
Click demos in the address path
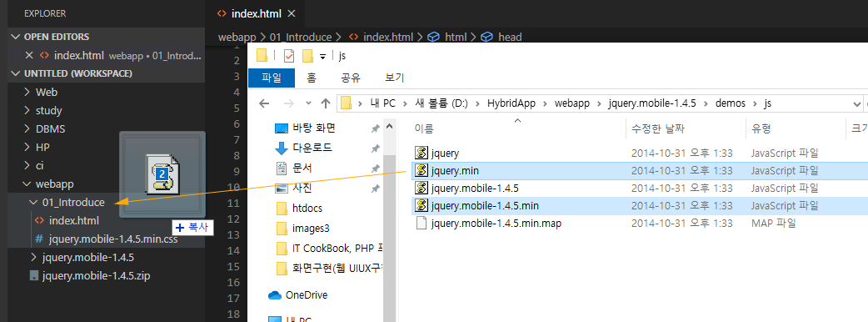[x=731, y=103]
